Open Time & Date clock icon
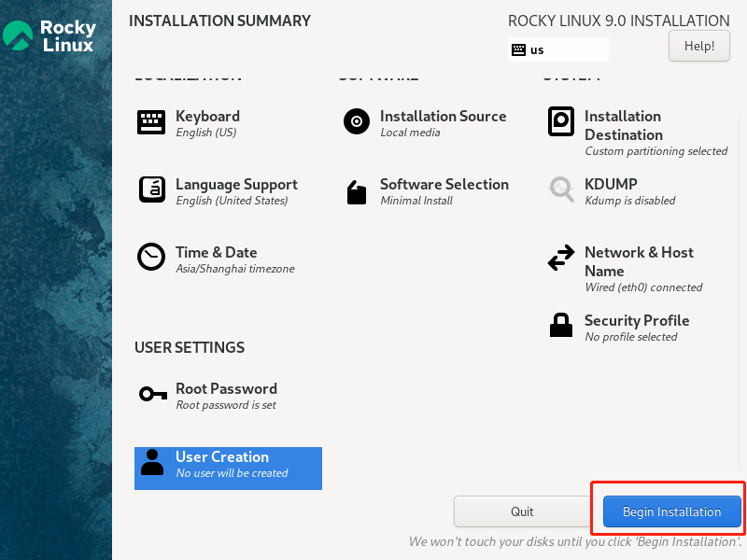The image size is (747, 560). 151,257
